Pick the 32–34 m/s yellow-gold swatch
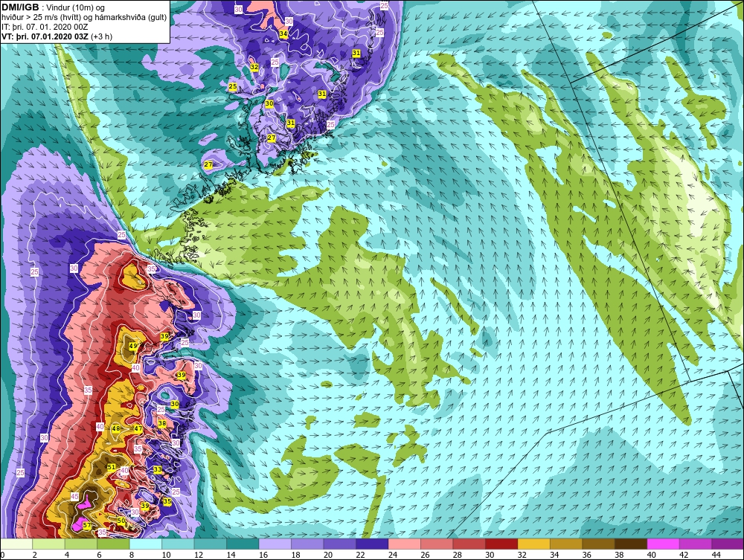 [533, 544]
